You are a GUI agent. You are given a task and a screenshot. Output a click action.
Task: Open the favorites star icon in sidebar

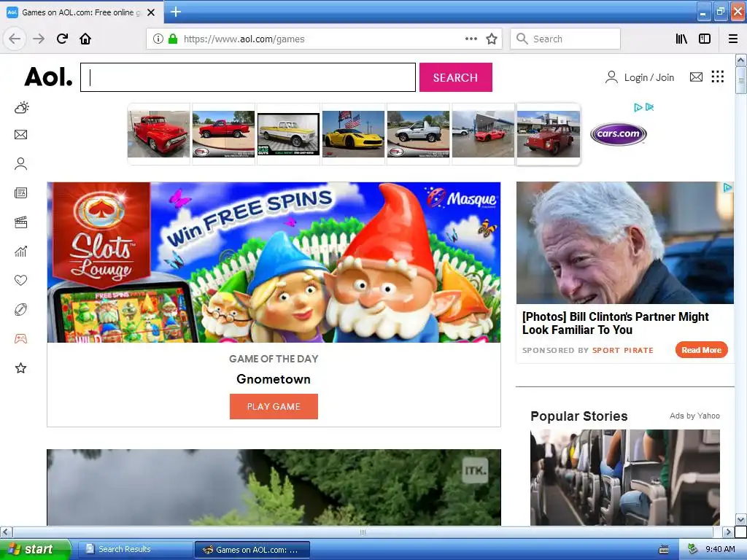point(21,367)
